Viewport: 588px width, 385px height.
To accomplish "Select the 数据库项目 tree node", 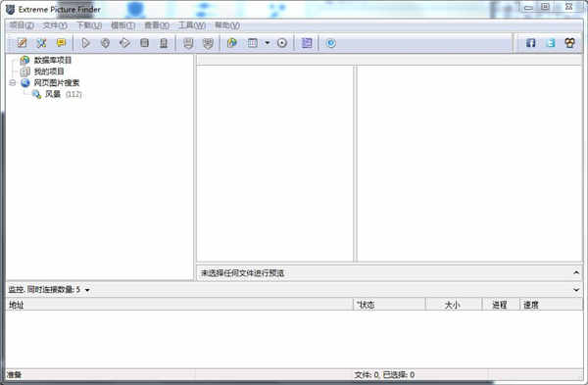I will (x=53, y=60).
